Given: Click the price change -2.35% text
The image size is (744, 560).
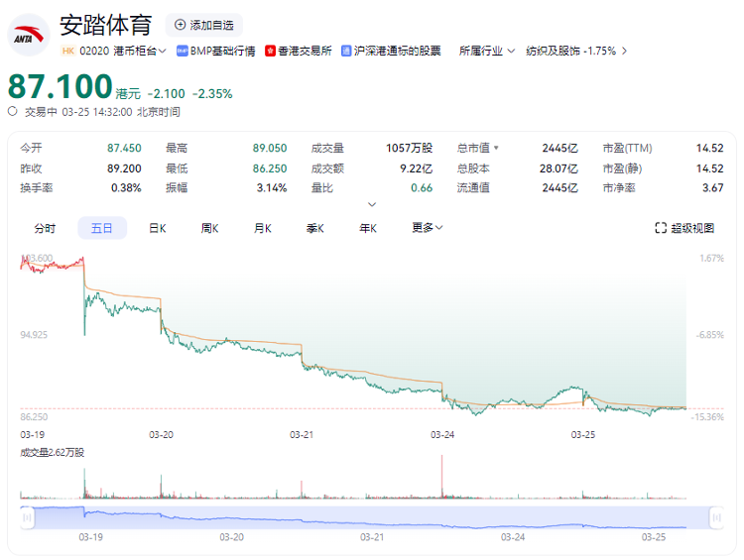Looking at the screenshot, I should (x=212, y=94).
